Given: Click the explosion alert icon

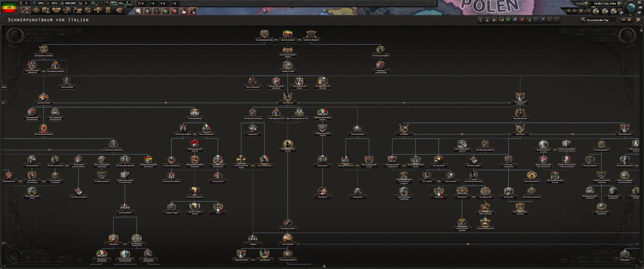Looking at the screenshot, I should 184,11.
